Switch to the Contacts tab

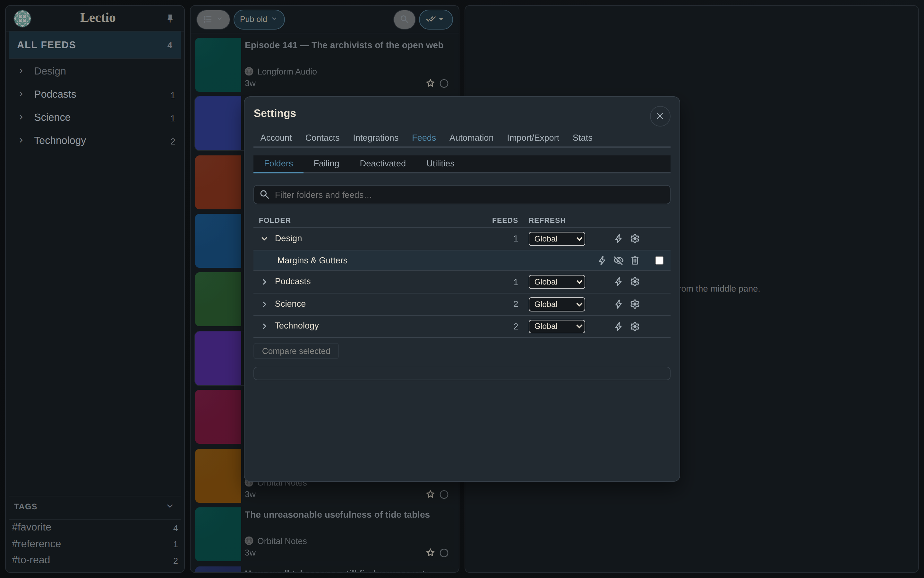tap(322, 138)
